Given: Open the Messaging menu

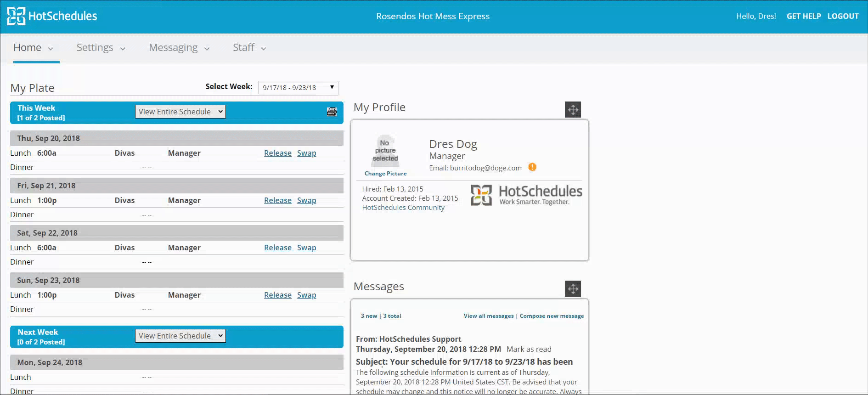Looking at the screenshot, I should 173,47.
